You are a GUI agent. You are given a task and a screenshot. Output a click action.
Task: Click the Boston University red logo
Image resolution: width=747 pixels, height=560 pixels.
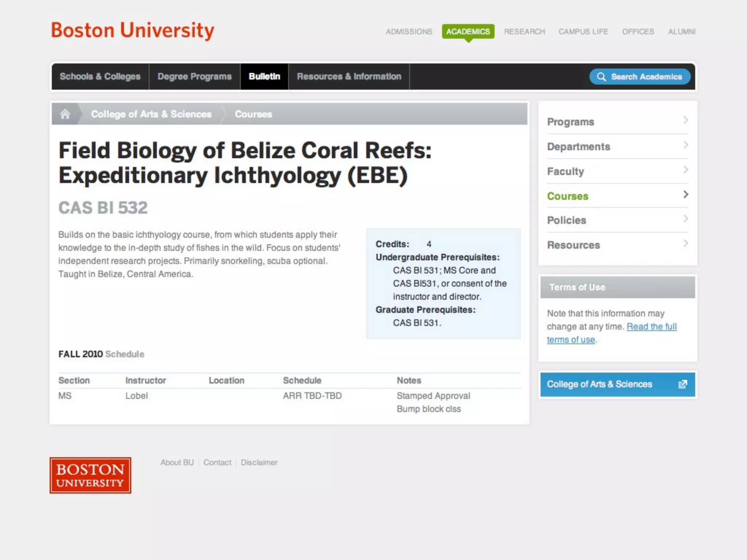tap(90, 475)
